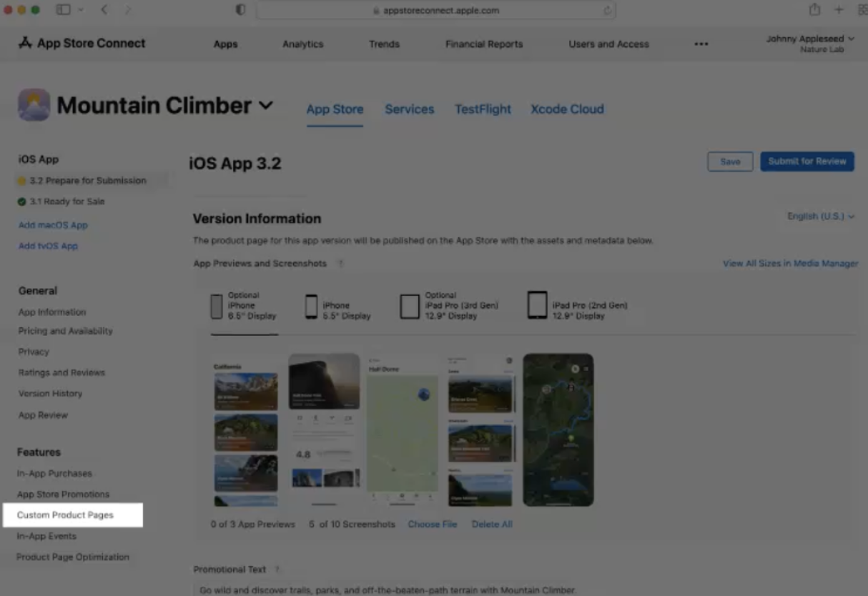Screen dimensions: 868x596
Task: Open the Analytics menu item
Action: point(302,44)
